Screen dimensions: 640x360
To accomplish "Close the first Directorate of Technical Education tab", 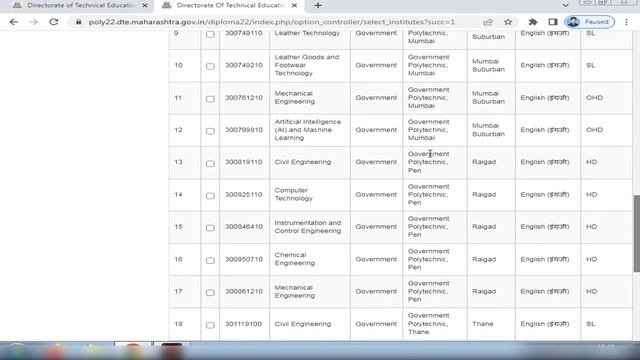I will point(145,5).
